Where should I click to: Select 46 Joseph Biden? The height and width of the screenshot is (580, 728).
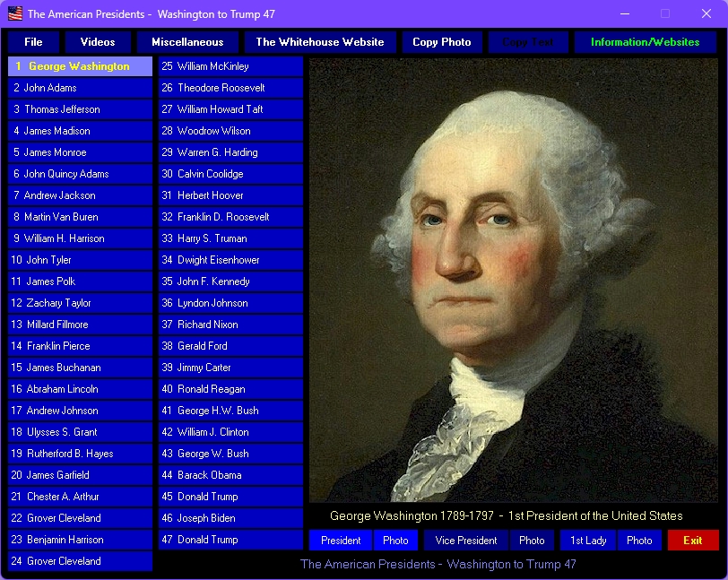(x=230, y=518)
